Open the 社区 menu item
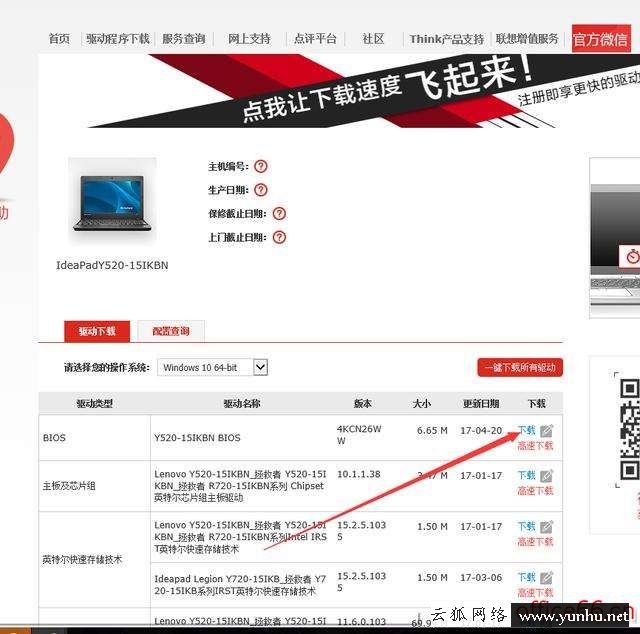 373,39
